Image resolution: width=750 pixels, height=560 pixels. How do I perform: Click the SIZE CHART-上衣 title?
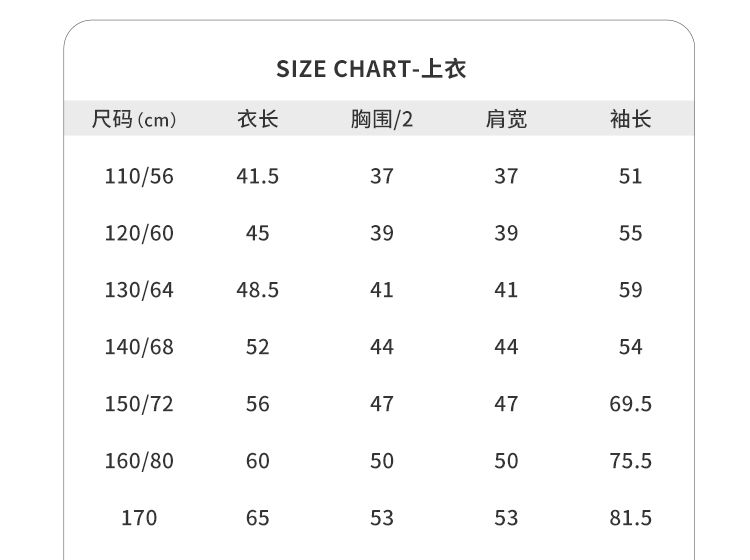[371, 69]
